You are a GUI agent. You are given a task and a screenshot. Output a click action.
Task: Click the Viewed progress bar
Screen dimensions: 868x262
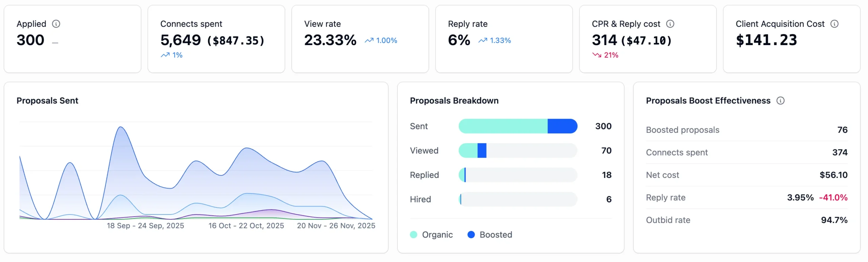coord(518,150)
